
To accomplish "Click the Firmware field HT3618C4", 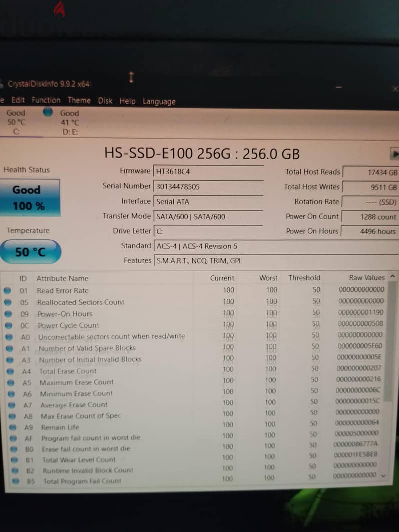I will pos(208,172).
